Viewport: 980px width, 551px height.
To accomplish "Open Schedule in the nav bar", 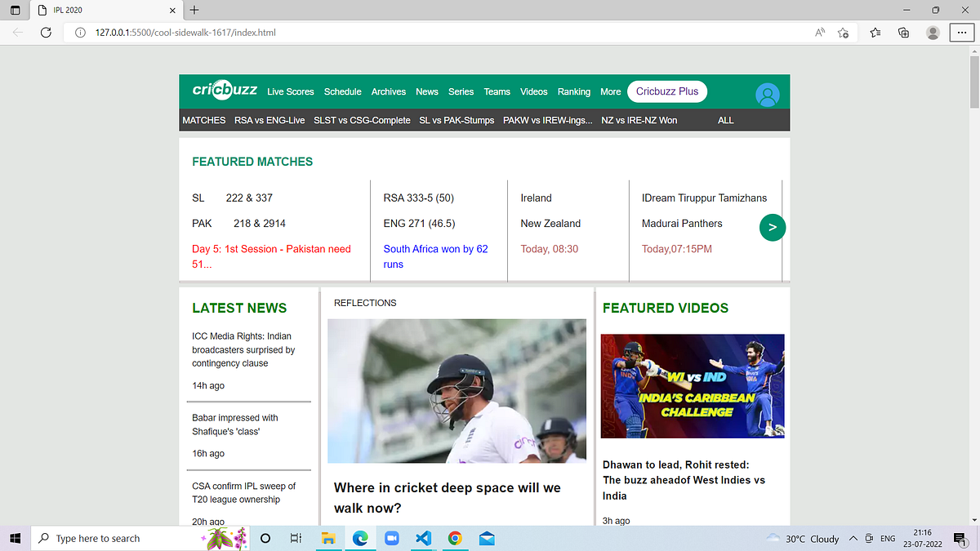I will tap(343, 91).
